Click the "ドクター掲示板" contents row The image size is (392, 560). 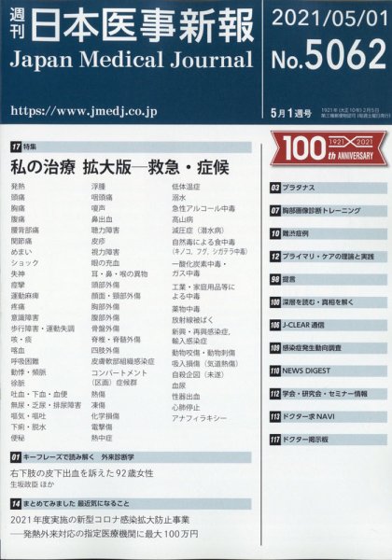(329, 440)
